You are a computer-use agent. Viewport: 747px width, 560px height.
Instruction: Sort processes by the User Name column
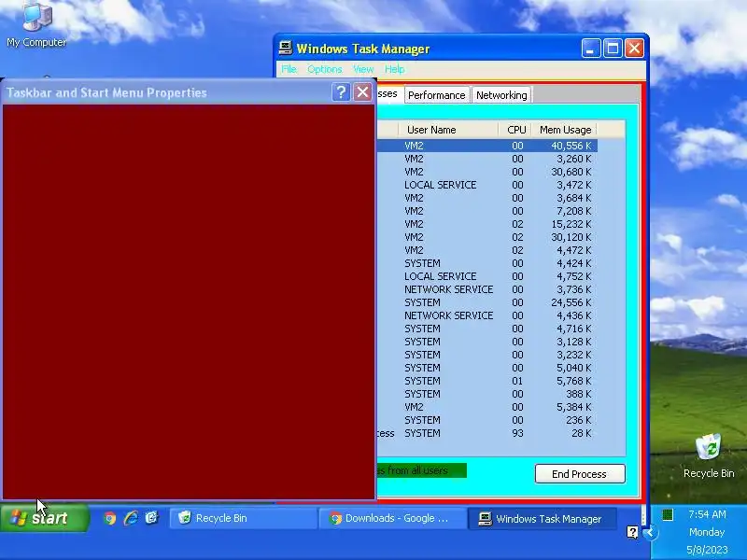point(448,130)
